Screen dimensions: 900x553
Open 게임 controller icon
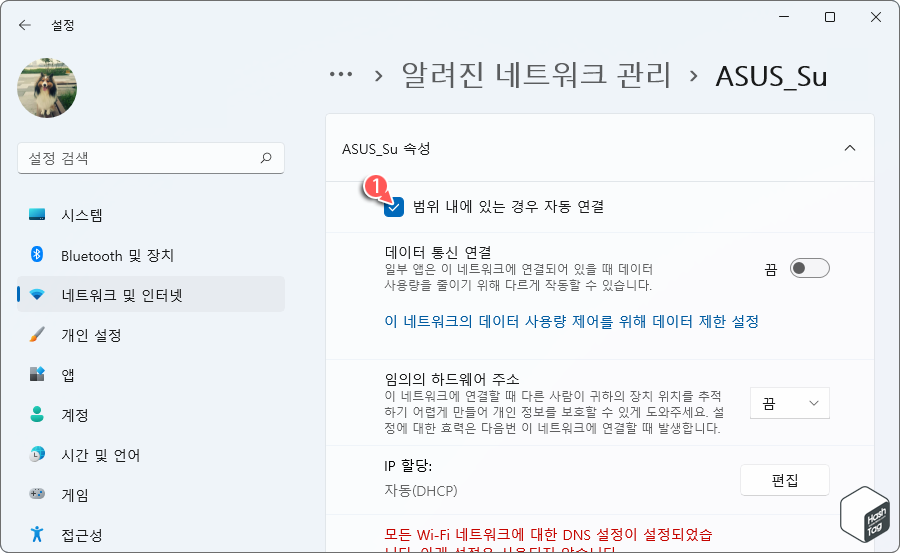point(37,494)
